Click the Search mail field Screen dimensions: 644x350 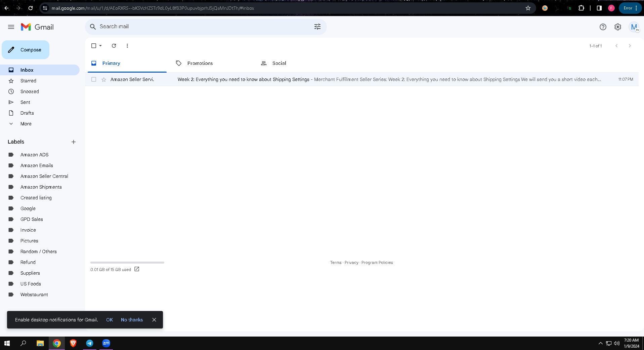tap(205, 27)
